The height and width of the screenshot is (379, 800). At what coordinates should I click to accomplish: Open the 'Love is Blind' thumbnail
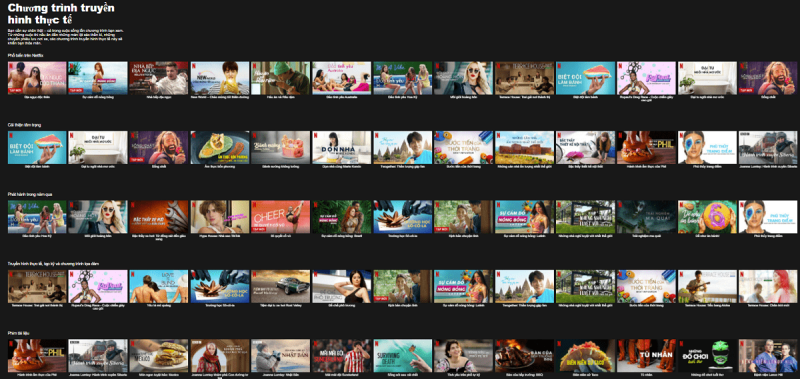tap(159, 286)
